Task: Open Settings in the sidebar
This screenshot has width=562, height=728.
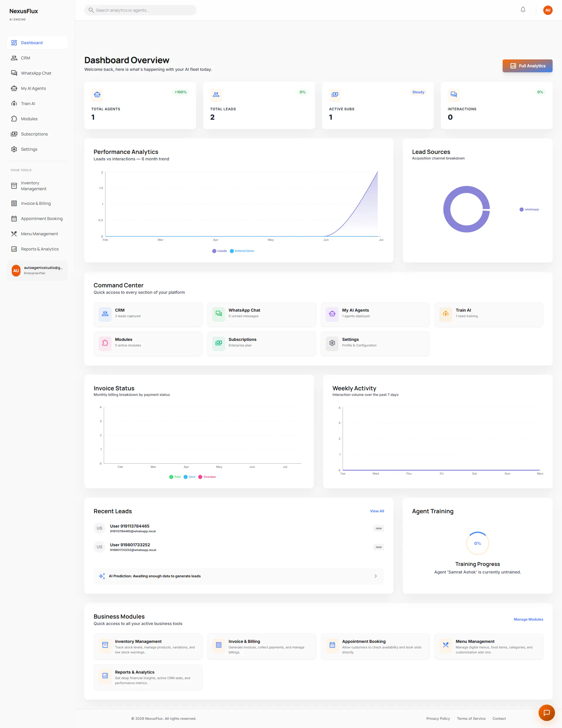Action: (x=37, y=149)
